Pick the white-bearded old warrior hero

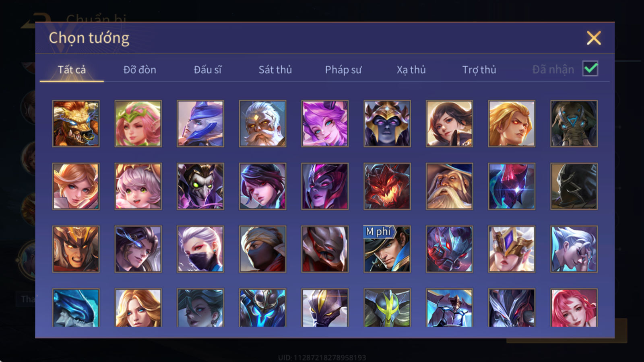click(x=262, y=123)
